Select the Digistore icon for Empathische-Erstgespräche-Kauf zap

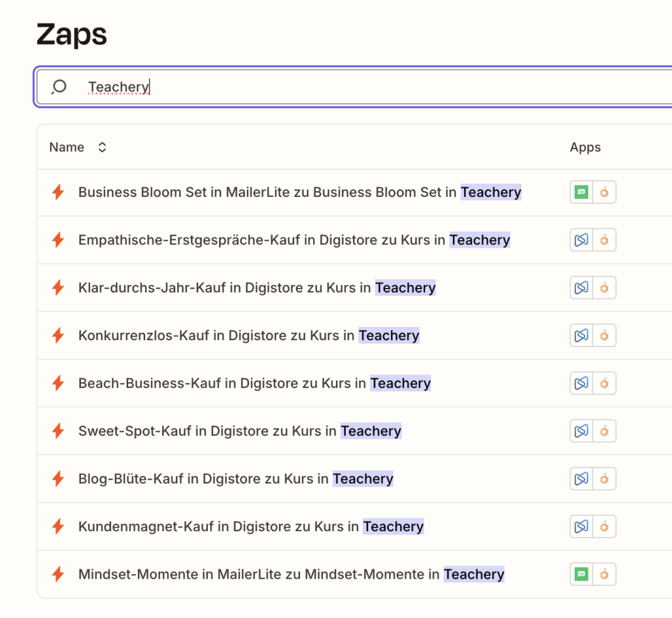pos(580,240)
